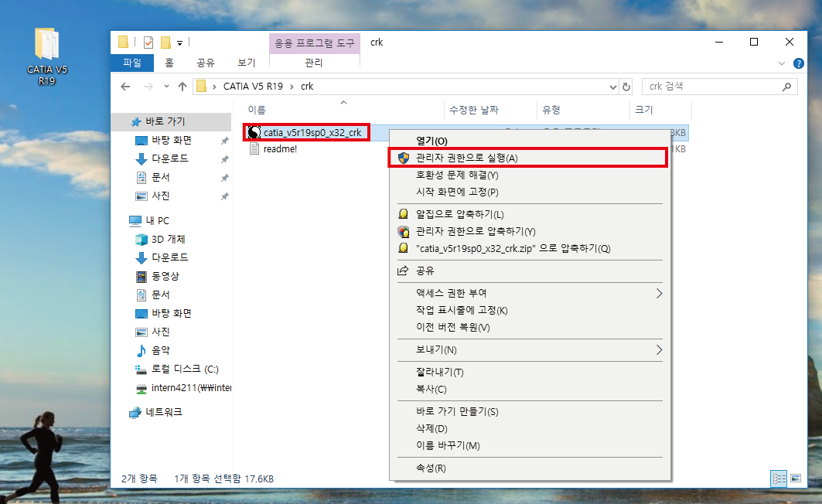
Task: Click crk in the address breadcrumb
Action: [307, 87]
